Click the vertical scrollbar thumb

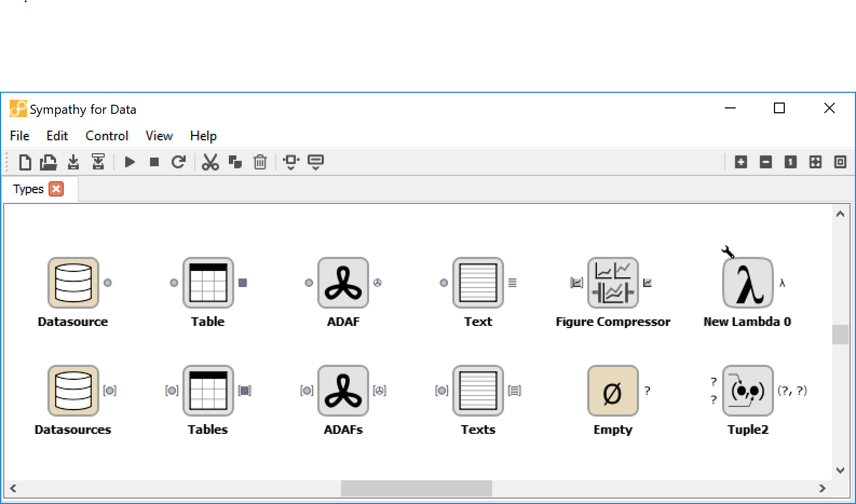tap(840, 335)
